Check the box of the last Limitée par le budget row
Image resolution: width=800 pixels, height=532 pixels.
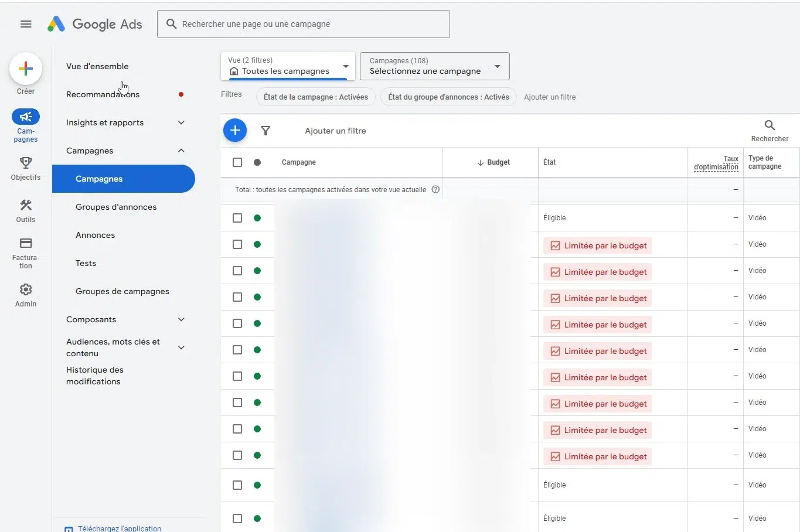click(237, 455)
